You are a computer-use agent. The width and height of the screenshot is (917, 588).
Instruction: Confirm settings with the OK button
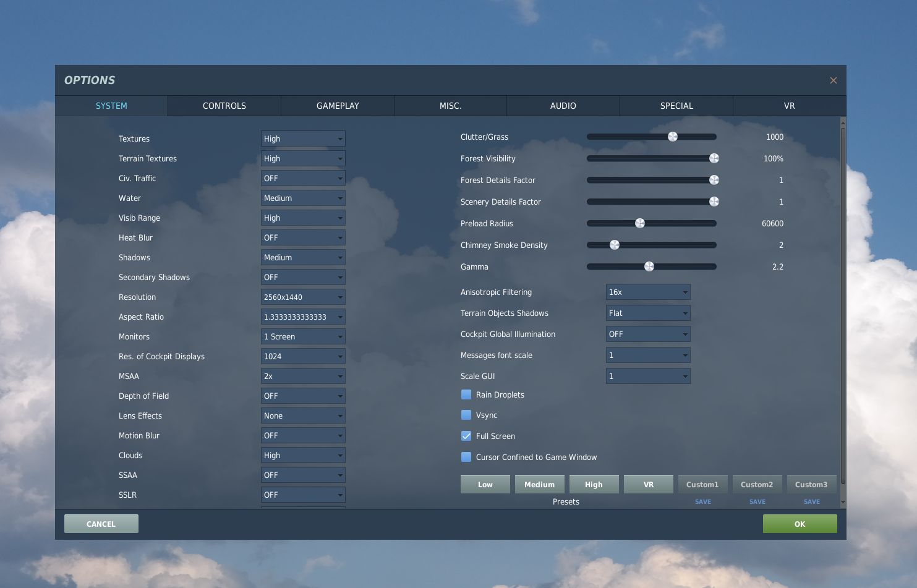(800, 524)
